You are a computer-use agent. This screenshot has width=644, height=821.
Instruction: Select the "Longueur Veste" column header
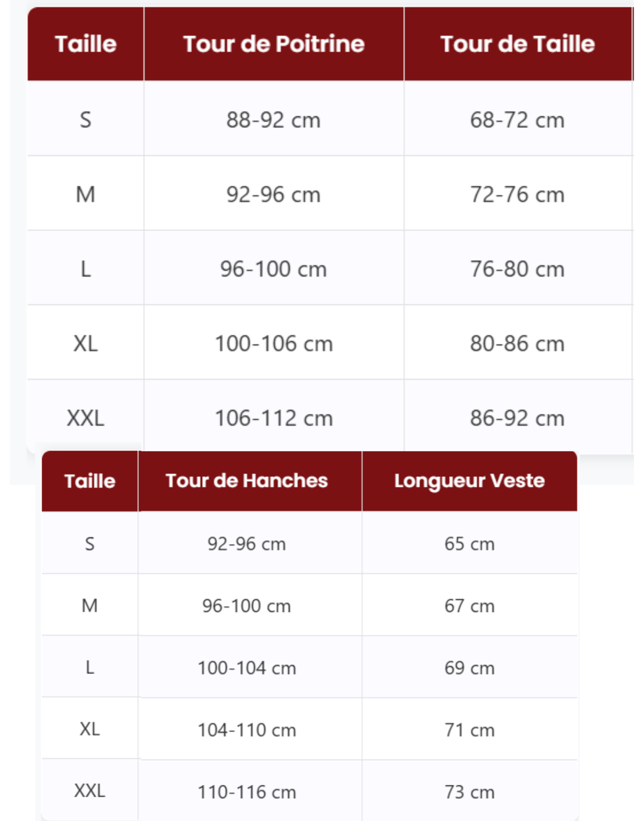tap(469, 481)
